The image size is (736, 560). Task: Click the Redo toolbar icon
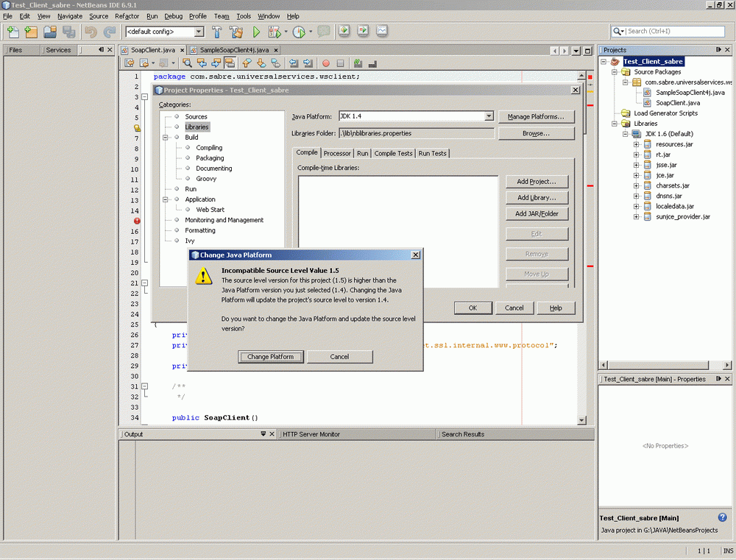point(110,32)
